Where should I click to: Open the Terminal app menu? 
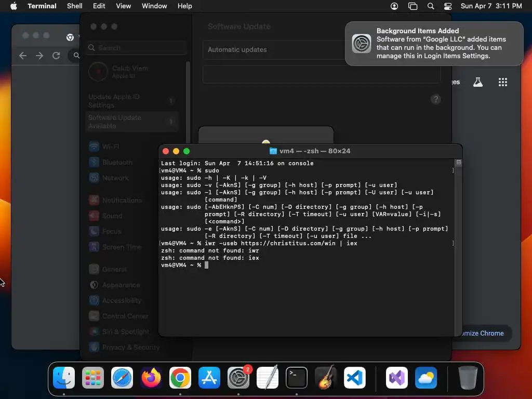click(42, 6)
